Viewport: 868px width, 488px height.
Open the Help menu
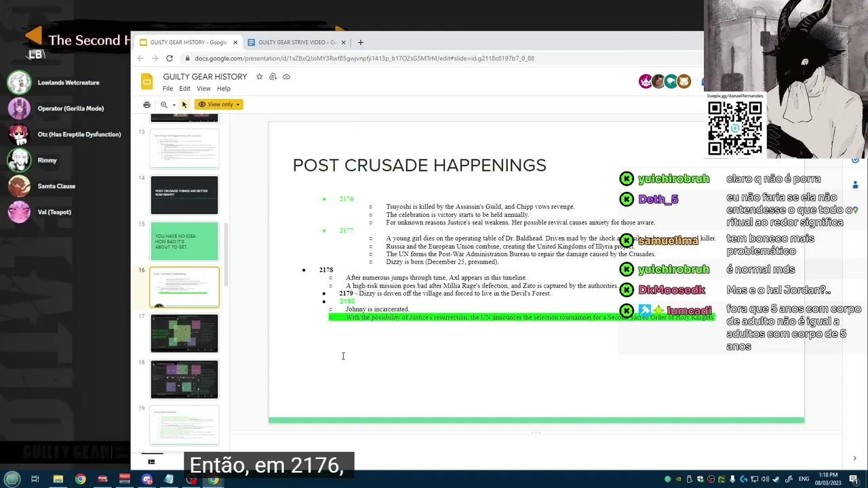point(224,89)
